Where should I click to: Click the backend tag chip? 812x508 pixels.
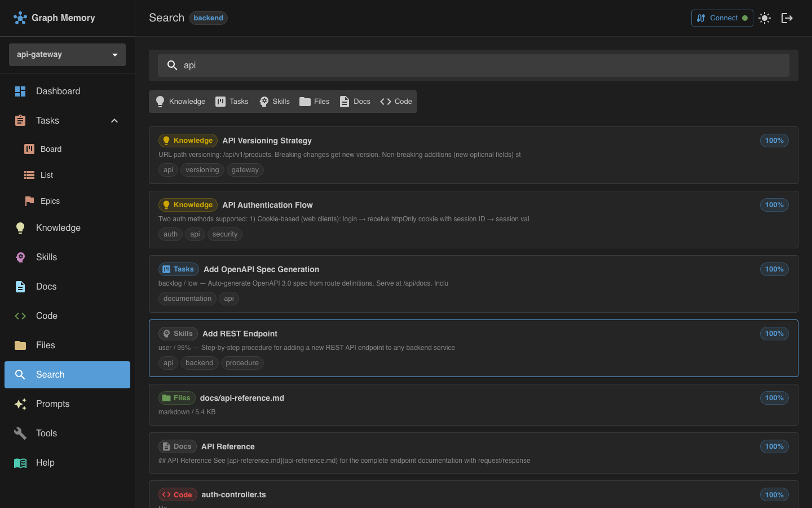200,363
